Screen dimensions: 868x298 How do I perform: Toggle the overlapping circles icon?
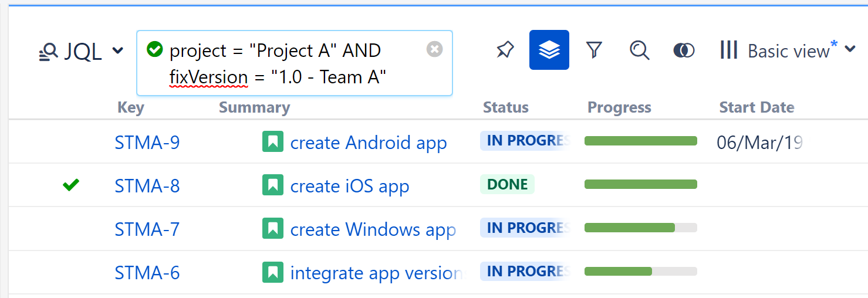click(x=684, y=50)
